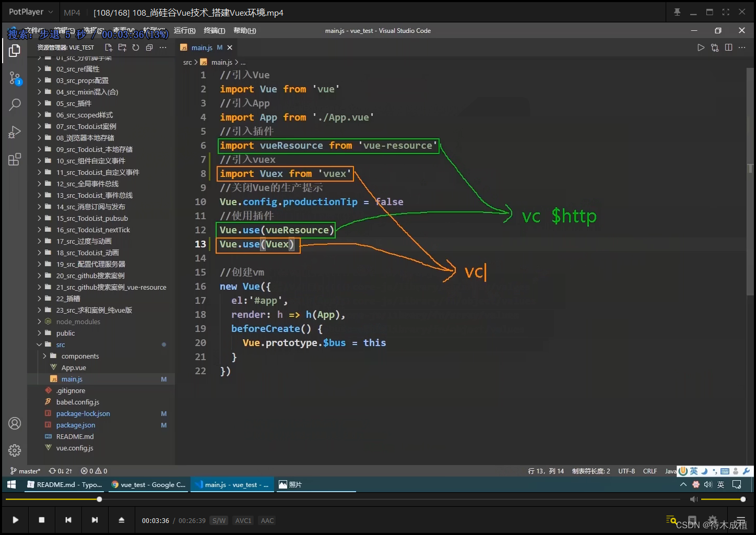
Task: Collapse all folders in explorer
Action: click(149, 47)
